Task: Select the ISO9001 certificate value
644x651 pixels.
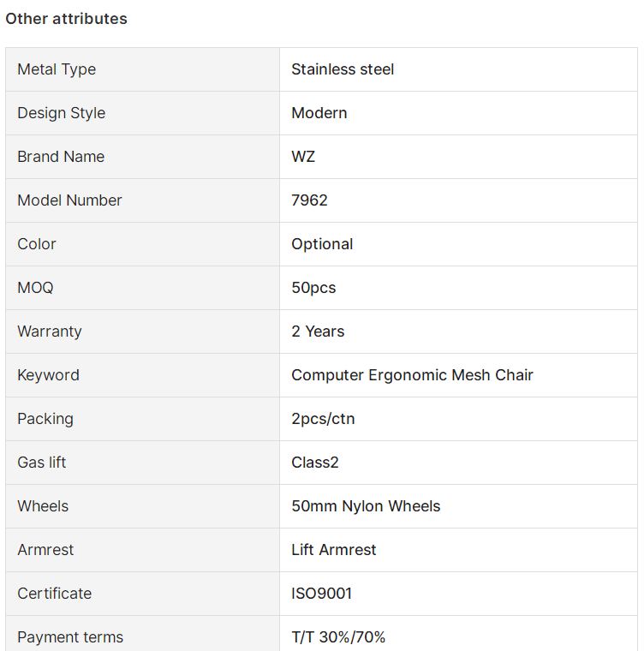Action: (x=322, y=594)
